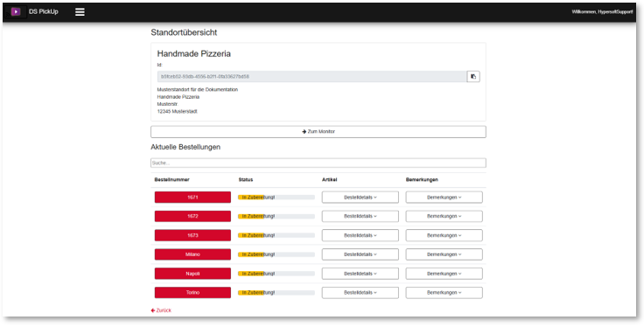The height and width of the screenshot is (327, 644).
Task: Open Bemerkungen dropdown for the Milano order
Action: pyautogui.click(x=444, y=254)
